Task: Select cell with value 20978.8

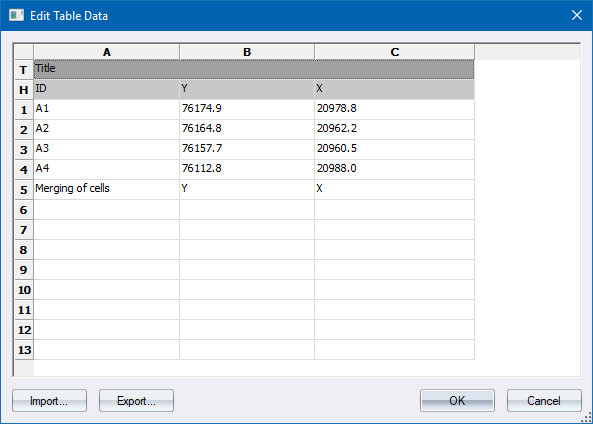Action: click(394, 110)
